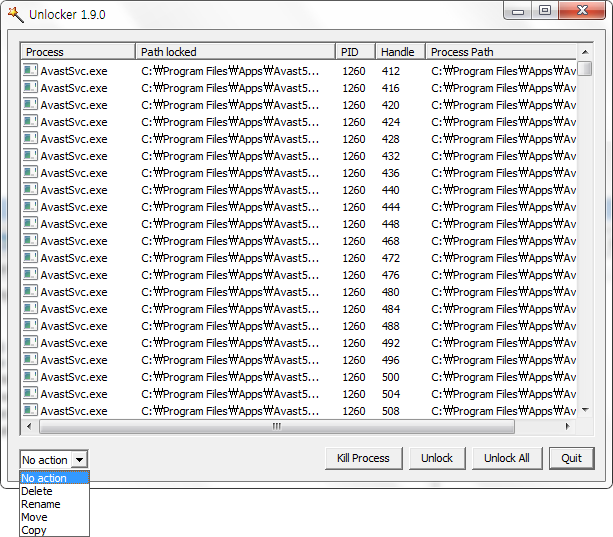This screenshot has height=537, width=613.
Task: Click the Quit button
Action: click(572, 458)
